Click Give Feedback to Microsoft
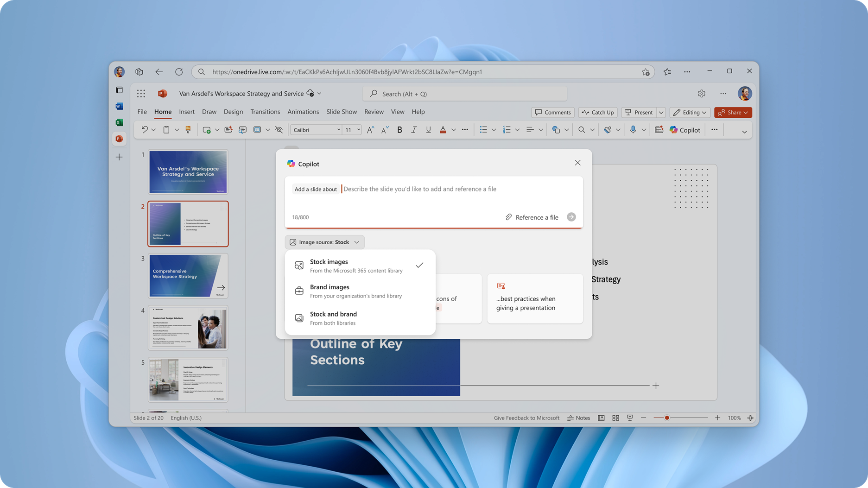The width and height of the screenshot is (868, 488). point(526,418)
